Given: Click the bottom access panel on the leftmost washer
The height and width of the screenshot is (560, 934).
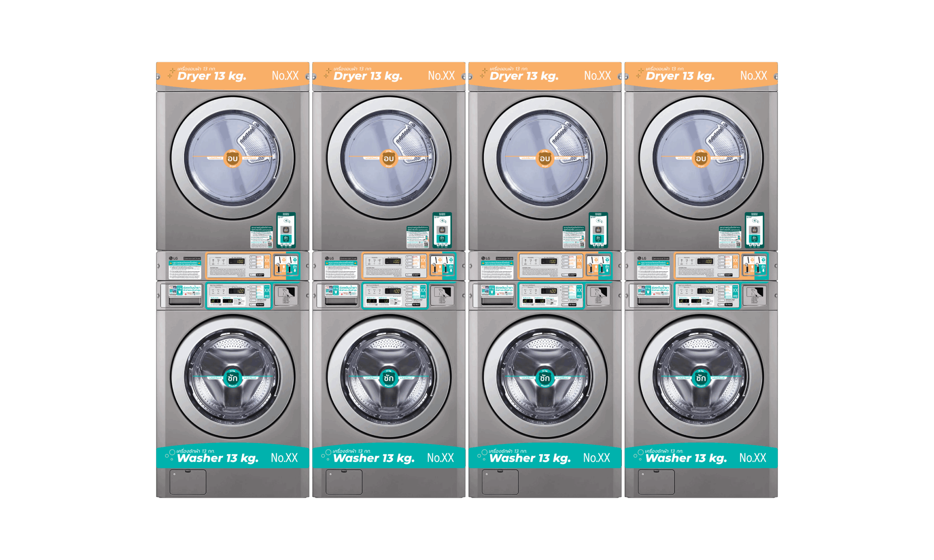Looking at the screenshot, I should tap(188, 482).
